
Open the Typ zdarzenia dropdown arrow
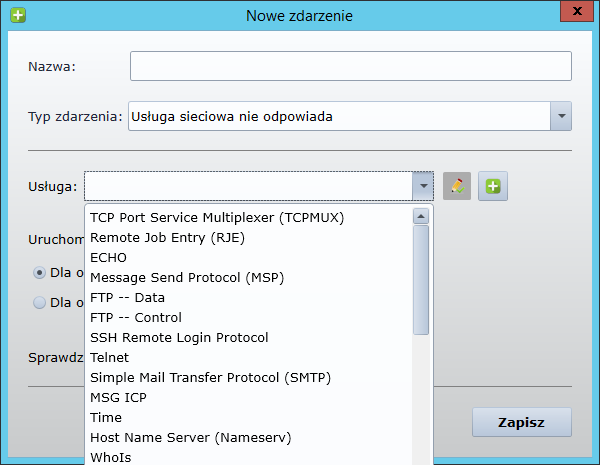tap(561, 116)
